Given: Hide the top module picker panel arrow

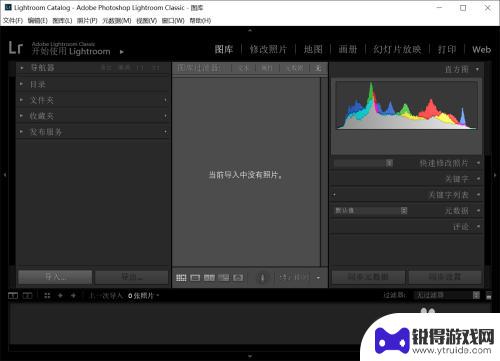Looking at the screenshot, I should tap(250, 30).
